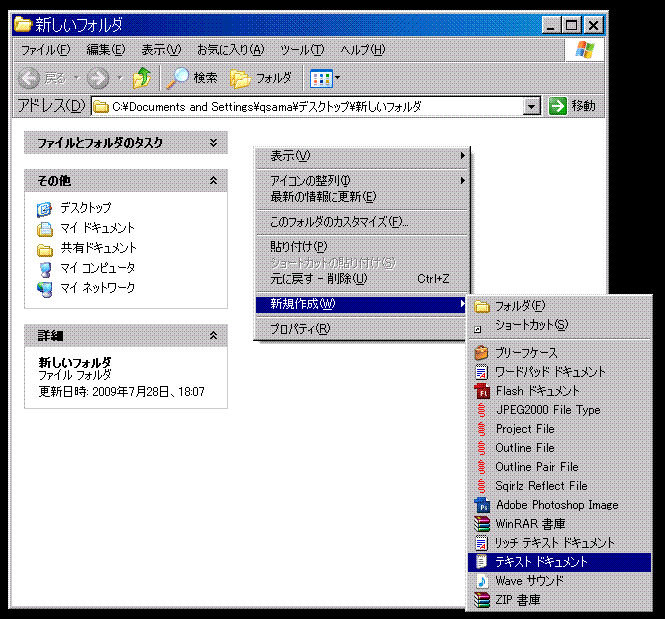Open the Views button dropdown arrow

(x=338, y=78)
